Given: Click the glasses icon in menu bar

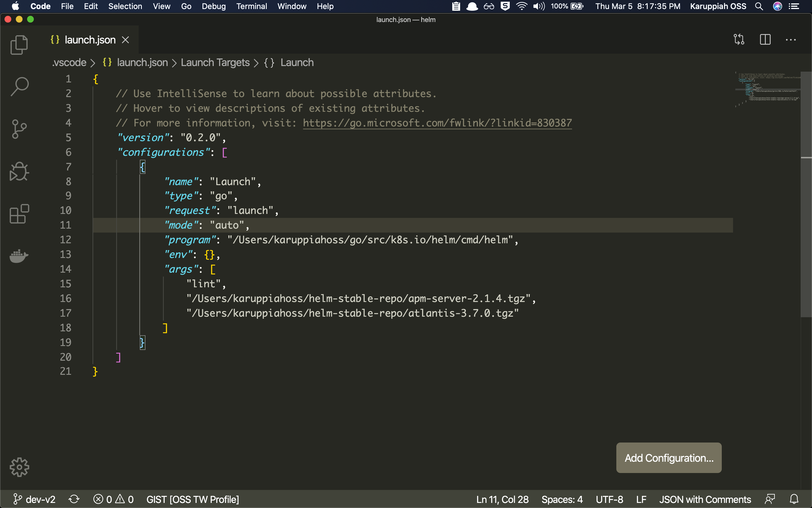Looking at the screenshot, I should coord(489,6).
